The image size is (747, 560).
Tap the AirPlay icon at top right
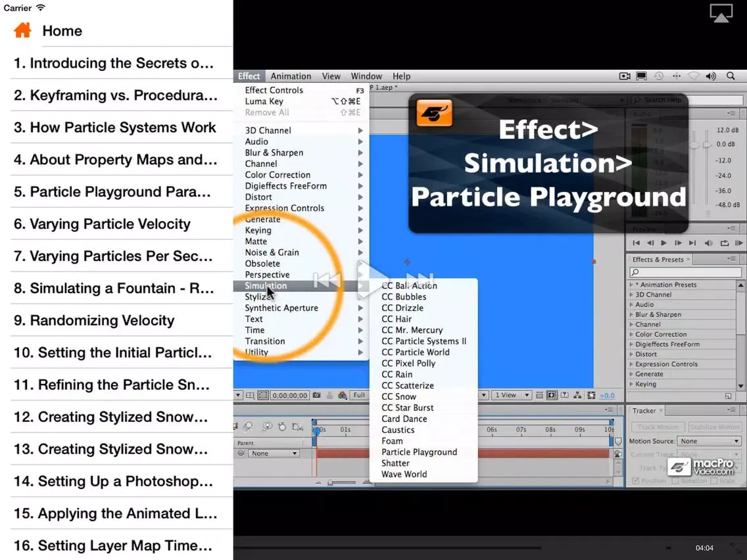pyautogui.click(x=721, y=13)
